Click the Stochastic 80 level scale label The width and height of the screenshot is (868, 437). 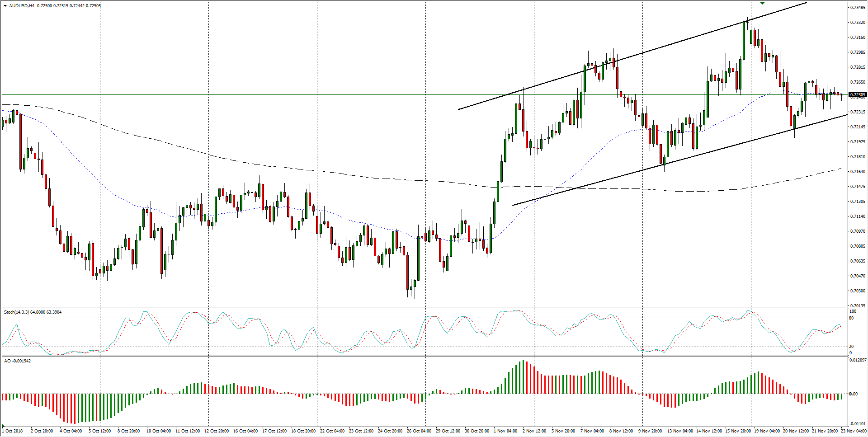(x=851, y=319)
